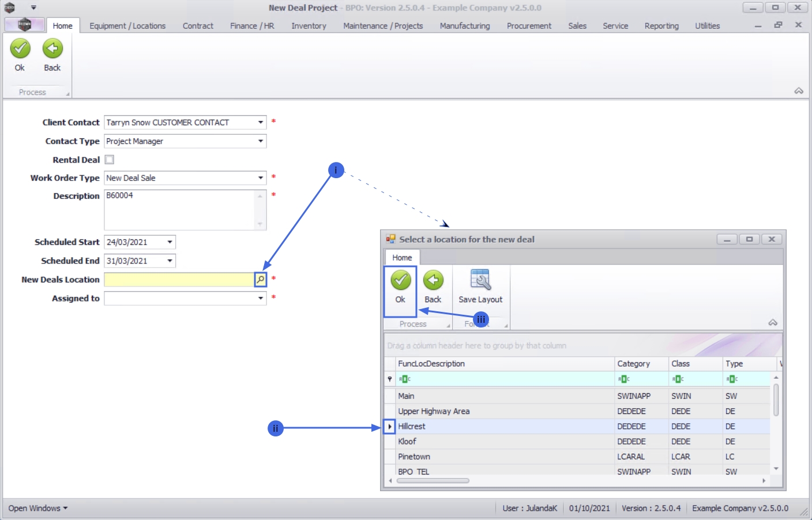The width and height of the screenshot is (812, 520).
Task: Click the location dialog title icon
Action: (x=391, y=239)
